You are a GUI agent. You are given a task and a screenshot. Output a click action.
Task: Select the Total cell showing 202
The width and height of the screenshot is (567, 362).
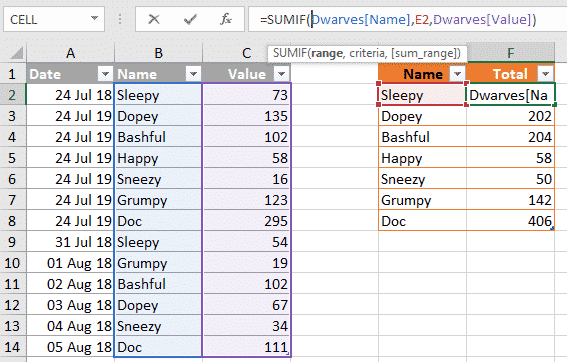click(x=511, y=116)
